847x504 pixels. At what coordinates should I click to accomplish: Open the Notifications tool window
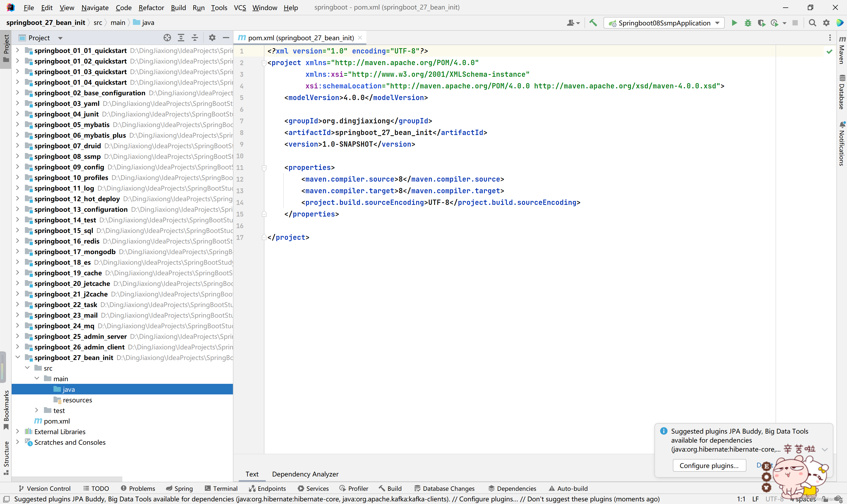(842, 144)
